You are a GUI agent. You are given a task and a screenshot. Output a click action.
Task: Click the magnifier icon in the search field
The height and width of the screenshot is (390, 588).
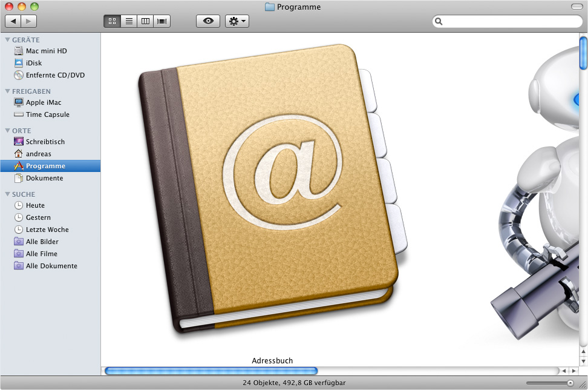(439, 21)
